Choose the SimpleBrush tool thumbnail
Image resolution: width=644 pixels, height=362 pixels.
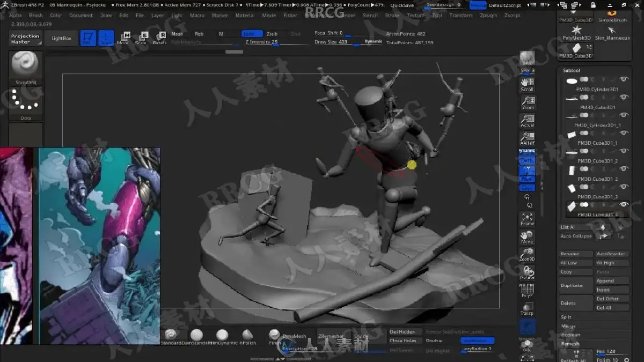click(x=612, y=16)
